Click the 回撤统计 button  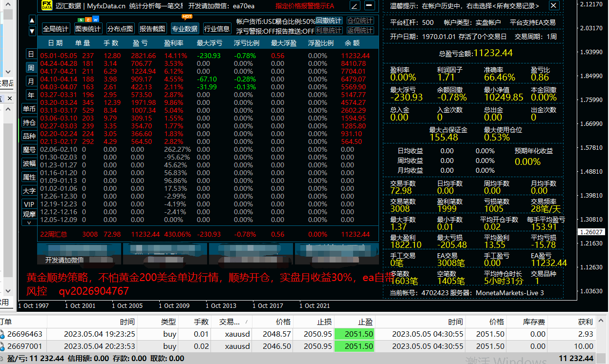click(x=329, y=21)
